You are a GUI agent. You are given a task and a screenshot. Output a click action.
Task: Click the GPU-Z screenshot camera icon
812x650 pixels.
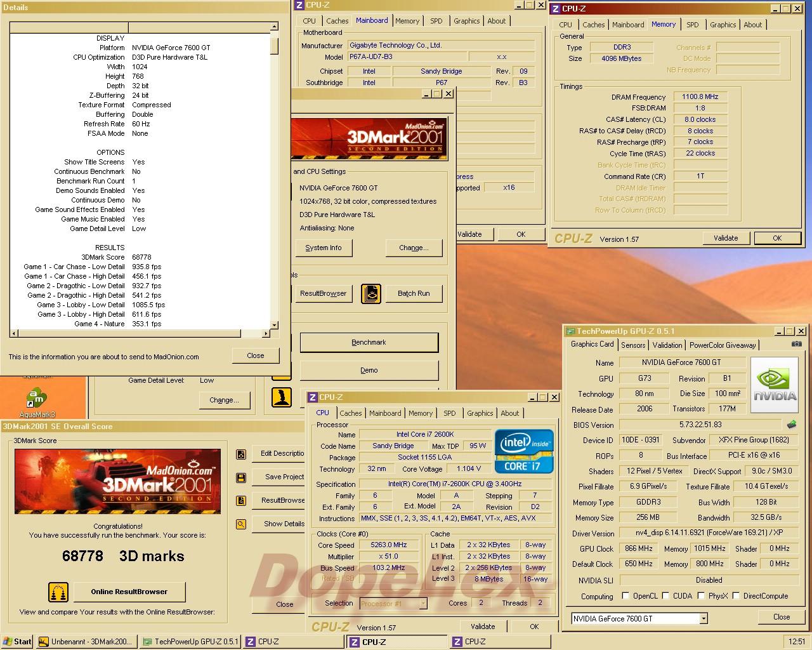point(796,344)
